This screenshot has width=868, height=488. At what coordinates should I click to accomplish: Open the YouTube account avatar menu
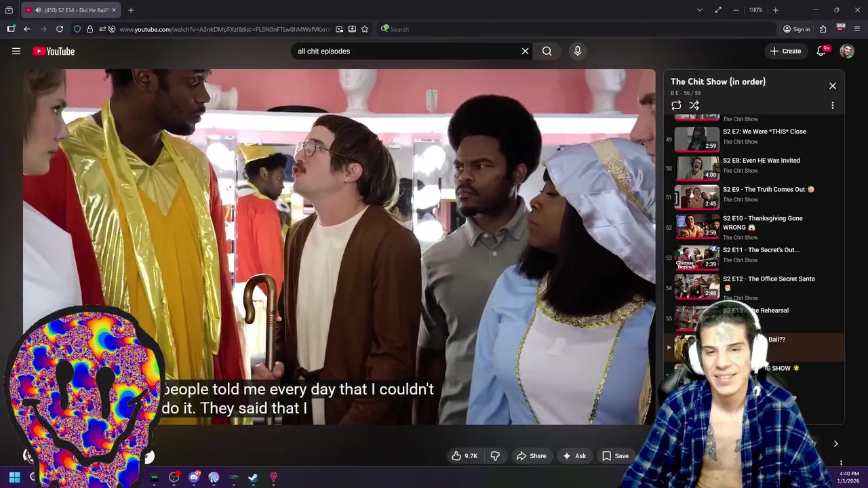(x=846, y=51)
